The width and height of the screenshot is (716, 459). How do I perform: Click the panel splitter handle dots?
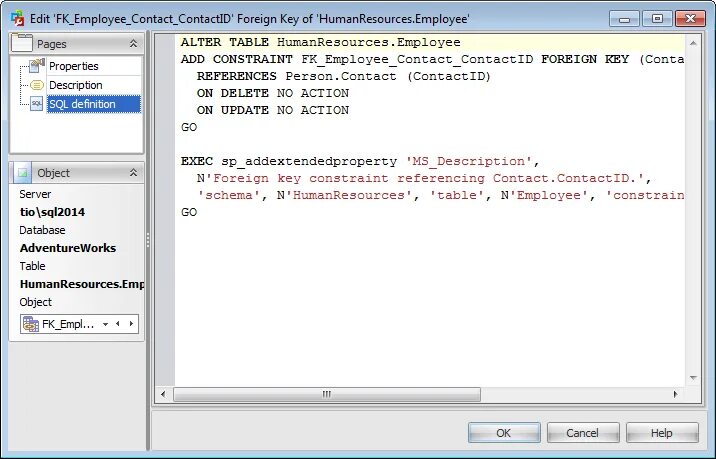pyautogui.click(x=148, y=240)
